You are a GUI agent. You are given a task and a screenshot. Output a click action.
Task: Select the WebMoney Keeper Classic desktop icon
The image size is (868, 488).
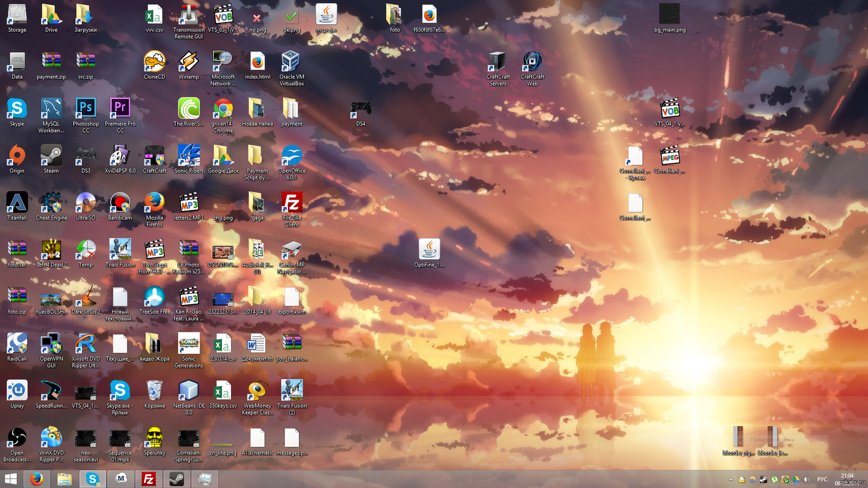pos(257,398)
